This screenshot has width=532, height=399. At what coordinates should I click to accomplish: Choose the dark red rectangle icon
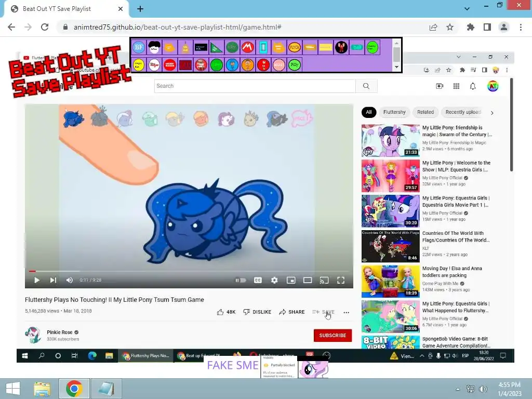coord(185,64)
